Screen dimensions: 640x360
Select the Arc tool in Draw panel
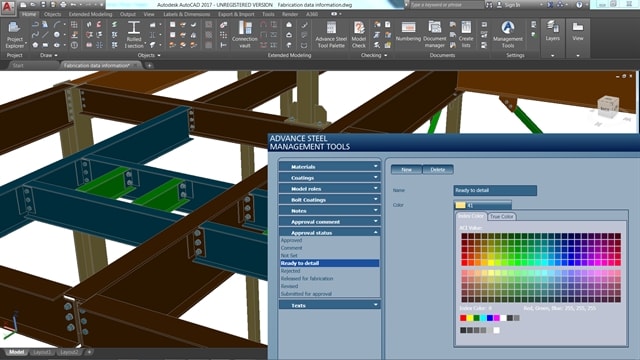(57, 24)
